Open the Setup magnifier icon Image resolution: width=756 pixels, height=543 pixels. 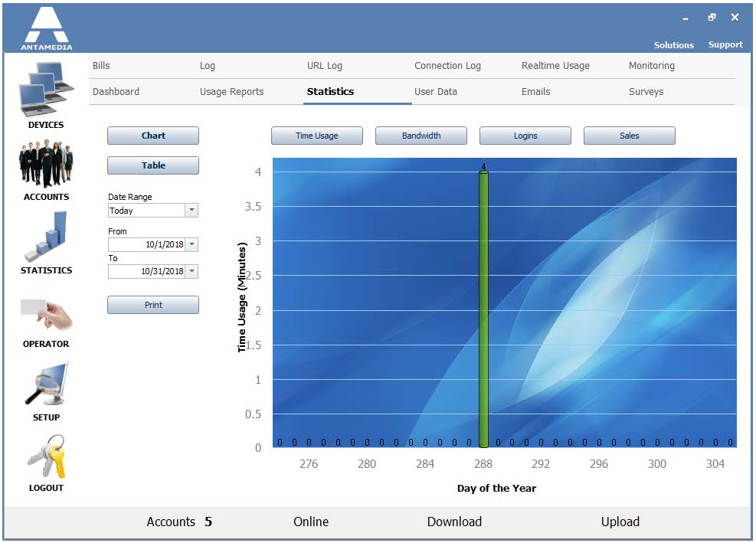tap(46, 384)
